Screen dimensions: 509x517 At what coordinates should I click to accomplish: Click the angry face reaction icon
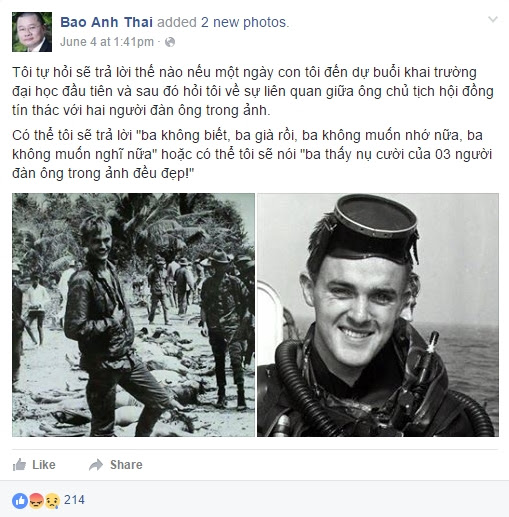36,501
